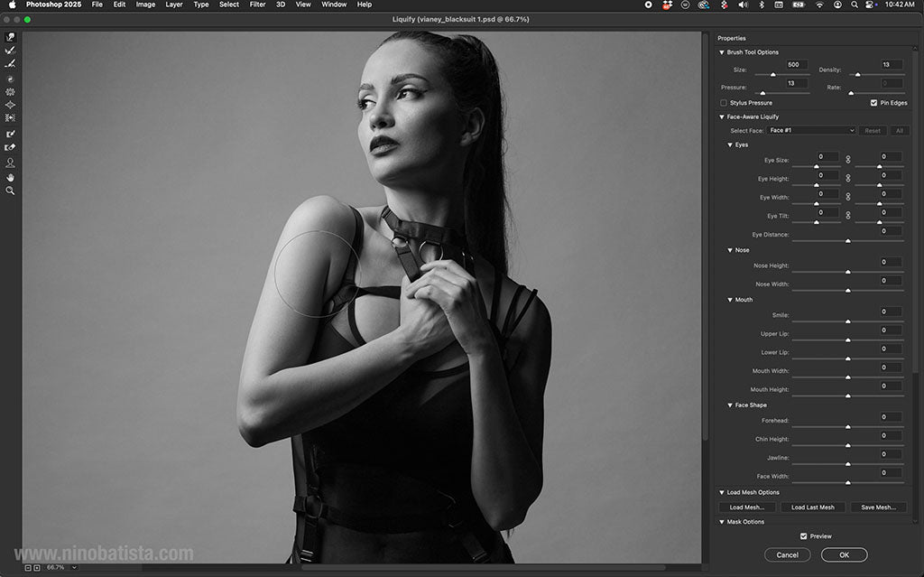Collapse the Face Shape section

pyautogui.click(x=730, y=405)
